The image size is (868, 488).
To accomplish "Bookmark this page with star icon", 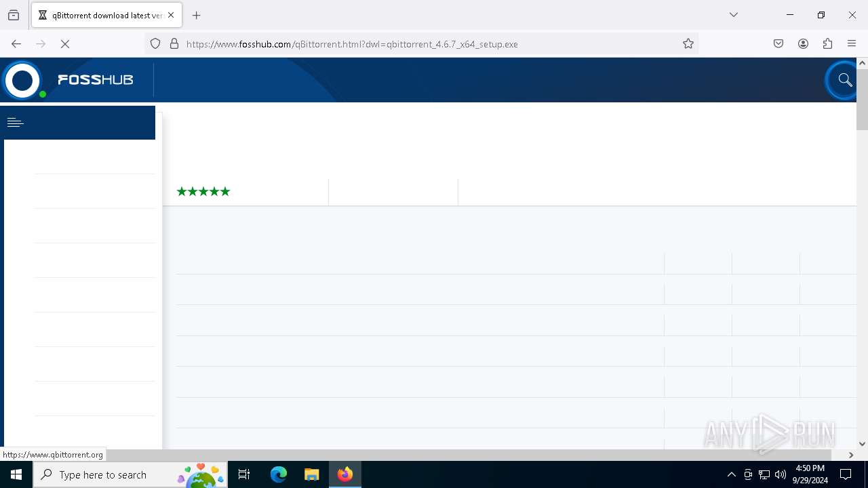I will (x=688, y=43).
